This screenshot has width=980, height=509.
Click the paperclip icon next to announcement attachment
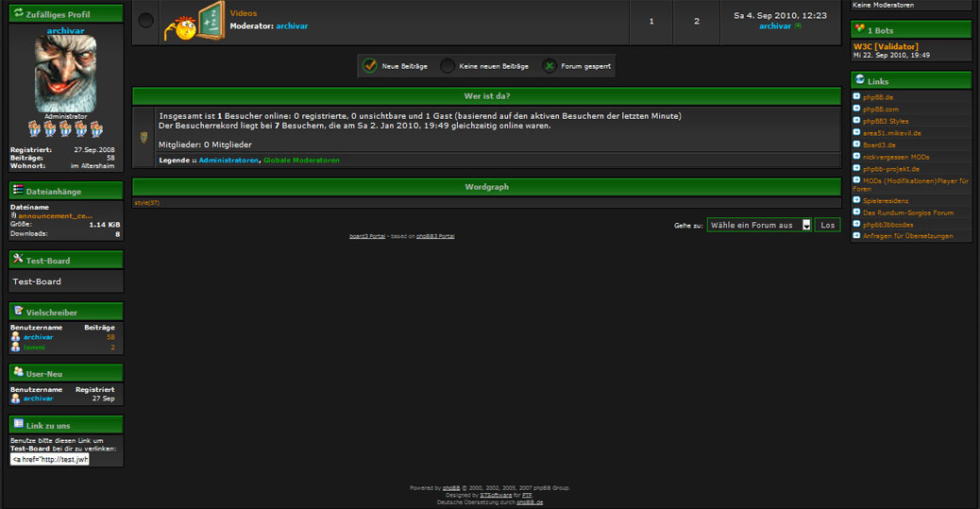point(13,215)
